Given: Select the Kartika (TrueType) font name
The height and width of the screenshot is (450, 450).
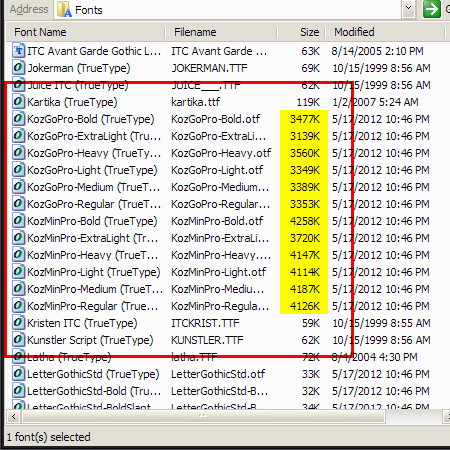Looking at the screenshot, I should [x=72, y=102].
